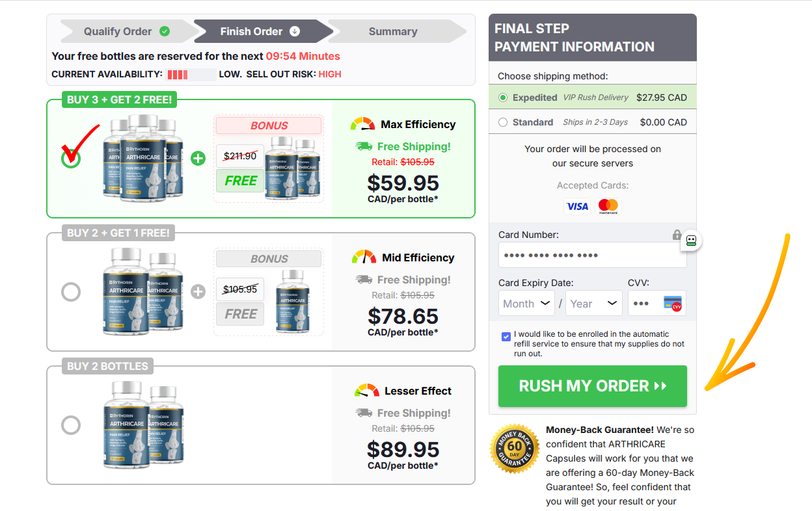Click the padlock icon above card number

[677, 235]
